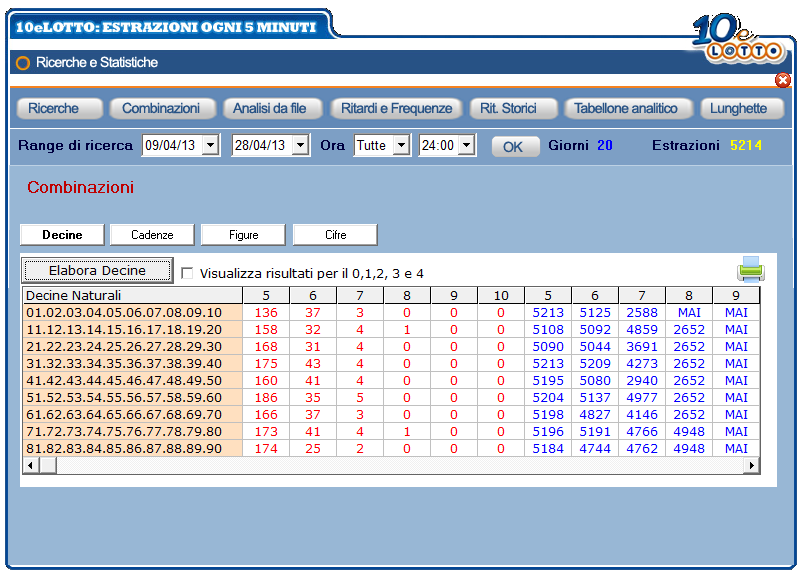Expand the 24:00 time dropdown
Image resolution: width=805 pixels, height=584 pixels.
pos(466,145)
